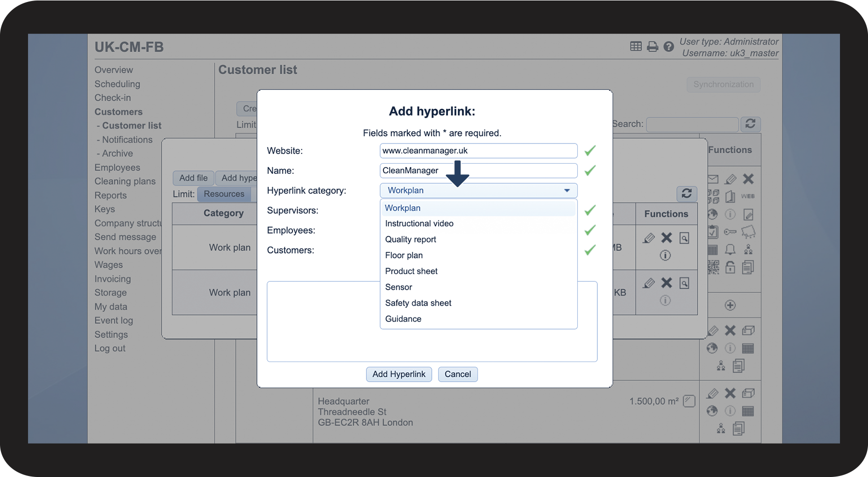Click the clipboard checklist function icon
The image size is (868, 477).
click(x=713, y=232)
